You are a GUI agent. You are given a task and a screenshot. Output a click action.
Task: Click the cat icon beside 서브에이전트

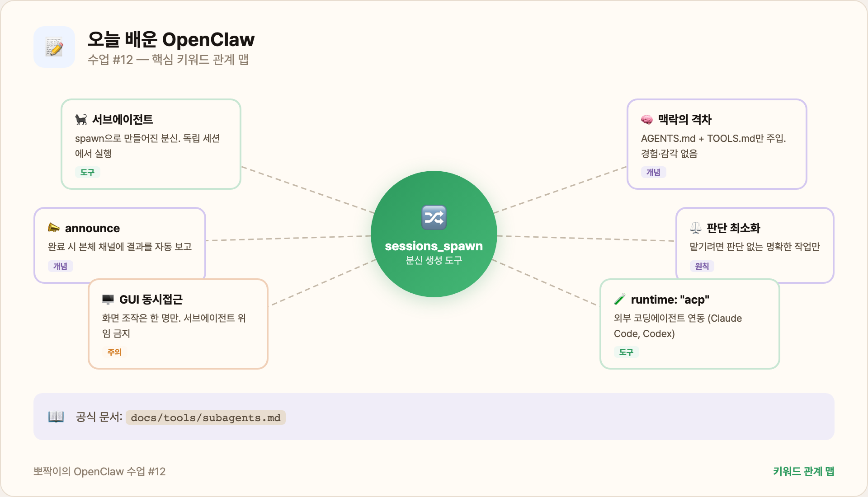point(81,120)
